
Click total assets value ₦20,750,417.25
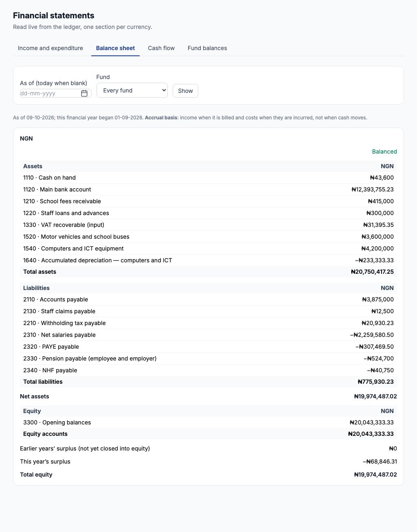click(x=372, y=272)
